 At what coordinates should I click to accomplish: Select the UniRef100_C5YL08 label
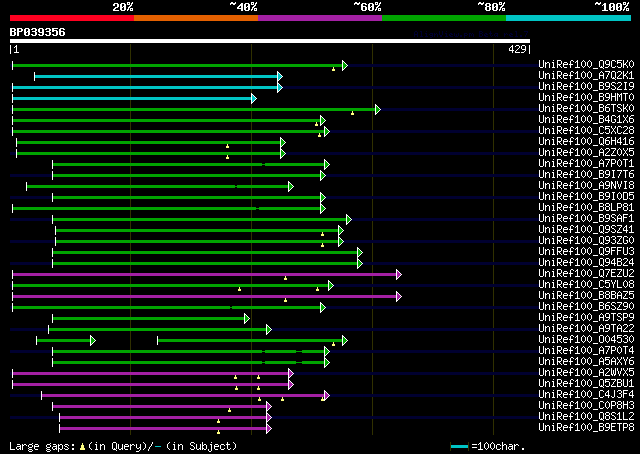pyautogui.click(x=586, y=285)
